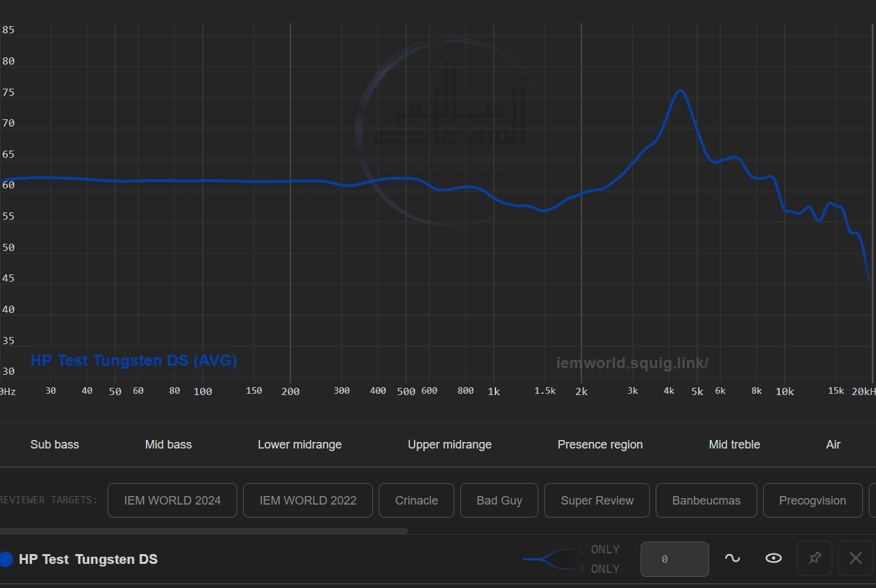Image resolution: width=876 pixels, height=588 pixels.
Task: Apply the Crinacle target
Action: (x=416, y=501)
